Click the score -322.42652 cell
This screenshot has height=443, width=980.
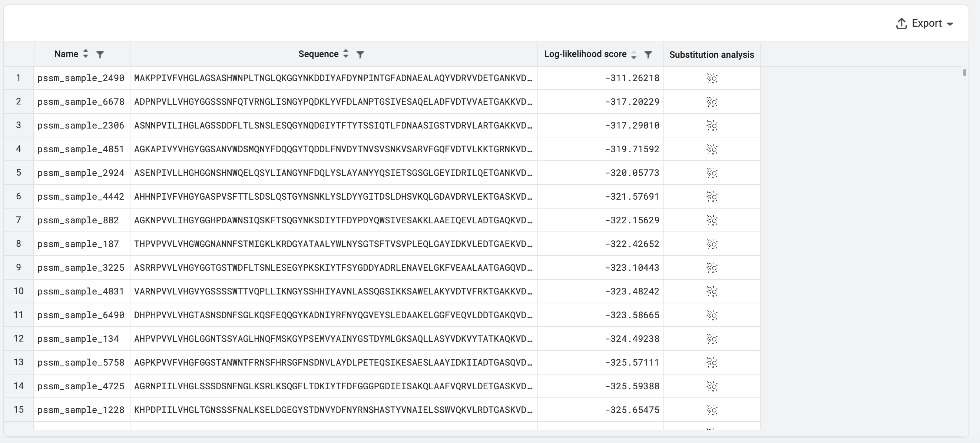(632, 244)
